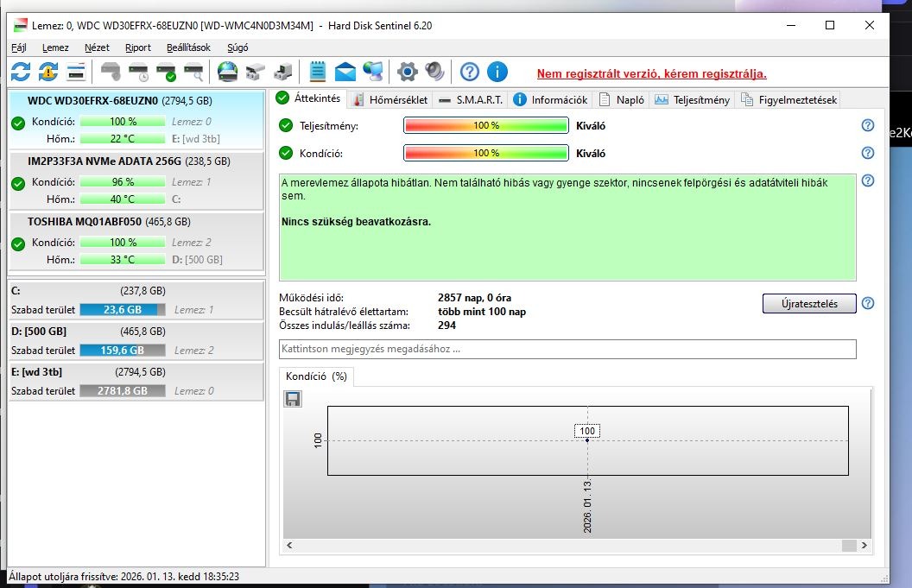Screen dimensions: 912x588
Task: Open the Súgó menu
Action: click(237, 47)
